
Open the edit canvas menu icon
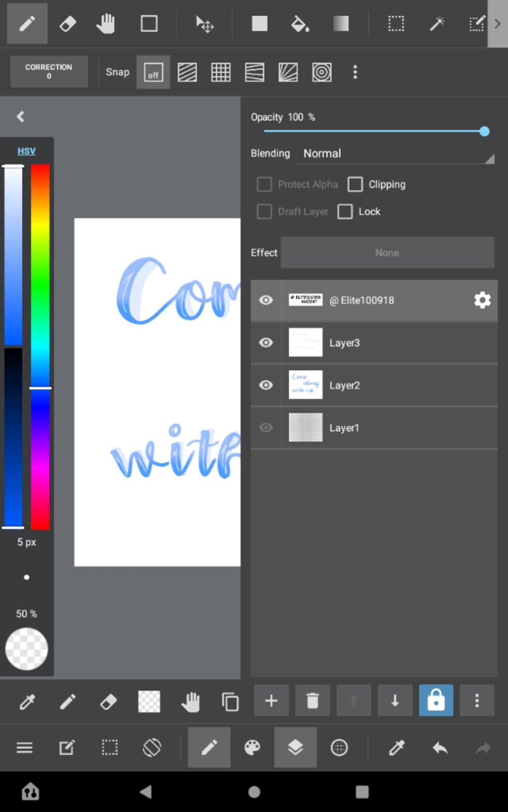click(67, 748)
